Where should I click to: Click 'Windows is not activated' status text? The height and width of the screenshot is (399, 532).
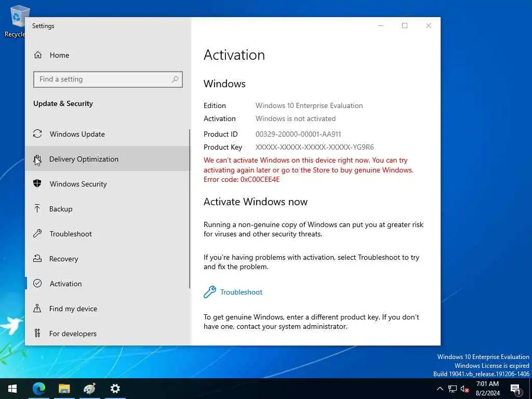(296, 118)
